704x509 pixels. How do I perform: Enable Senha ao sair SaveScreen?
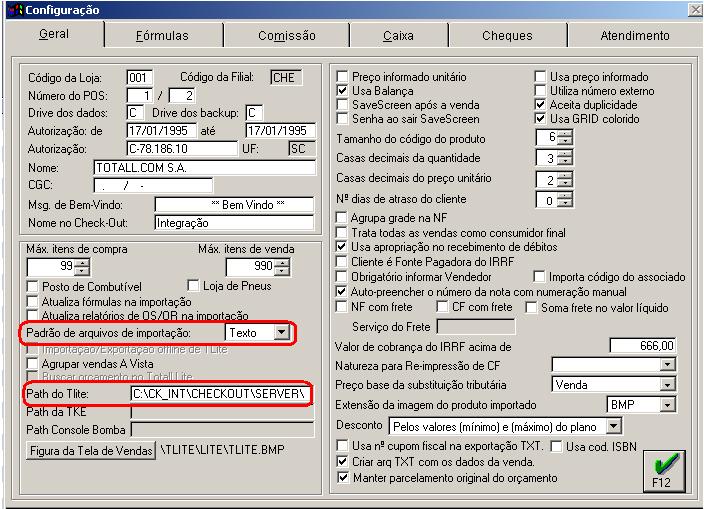(342, 118)
